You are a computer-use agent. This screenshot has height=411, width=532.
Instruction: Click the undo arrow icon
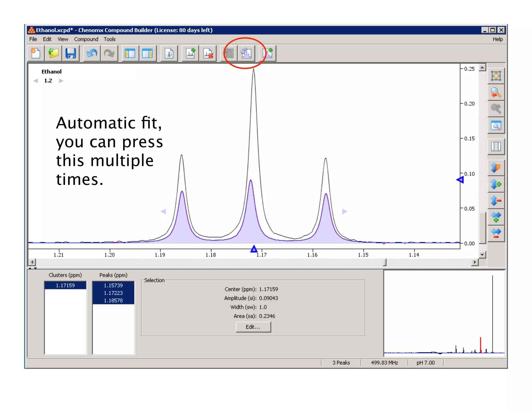92,54
